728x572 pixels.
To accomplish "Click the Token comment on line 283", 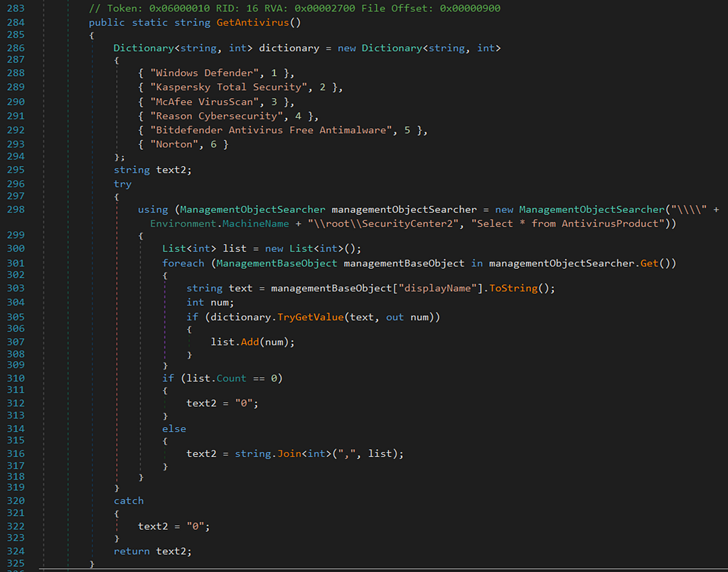I will [x=294, y=9].
